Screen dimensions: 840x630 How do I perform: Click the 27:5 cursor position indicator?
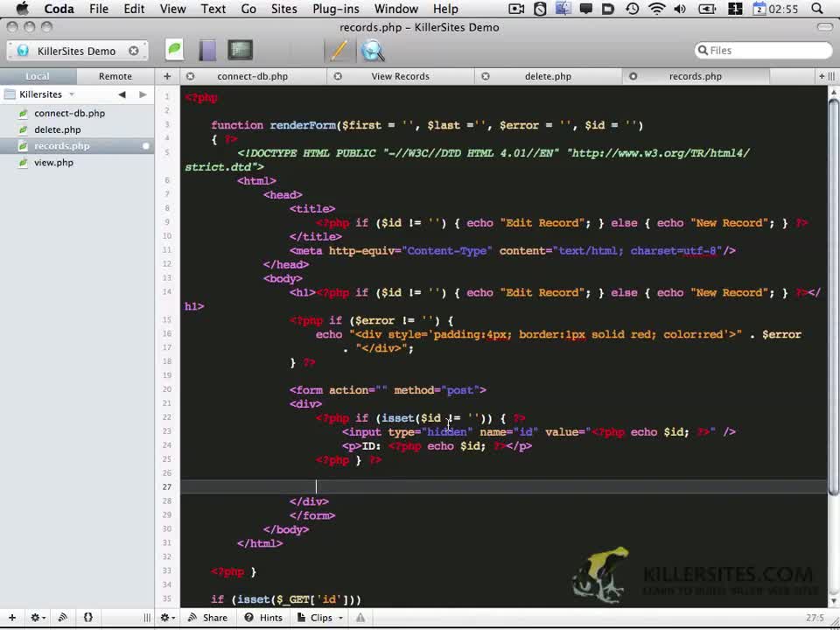tap(815, 618)
